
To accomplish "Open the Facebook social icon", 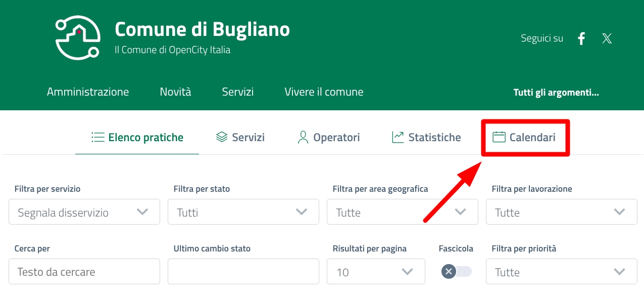I will click(x=581, y=38).
